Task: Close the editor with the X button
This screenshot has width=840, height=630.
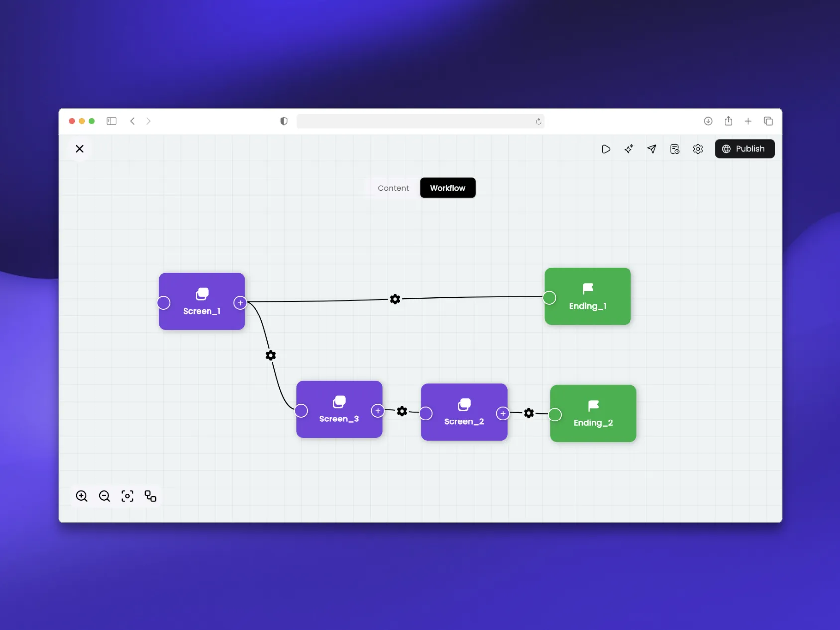Action: coord(79,148)
